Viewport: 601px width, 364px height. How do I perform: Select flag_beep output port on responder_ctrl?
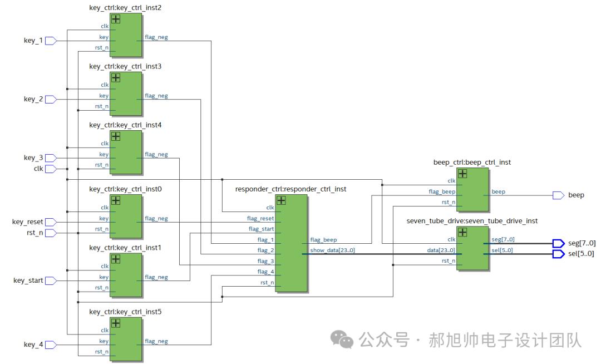click(x=323, y=240)
